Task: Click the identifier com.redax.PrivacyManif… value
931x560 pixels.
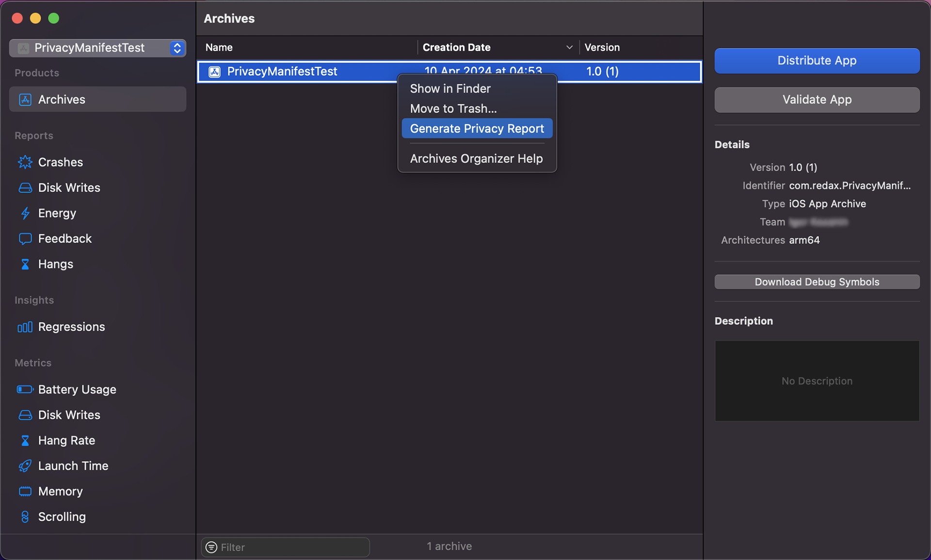Action: click(850, 186)
